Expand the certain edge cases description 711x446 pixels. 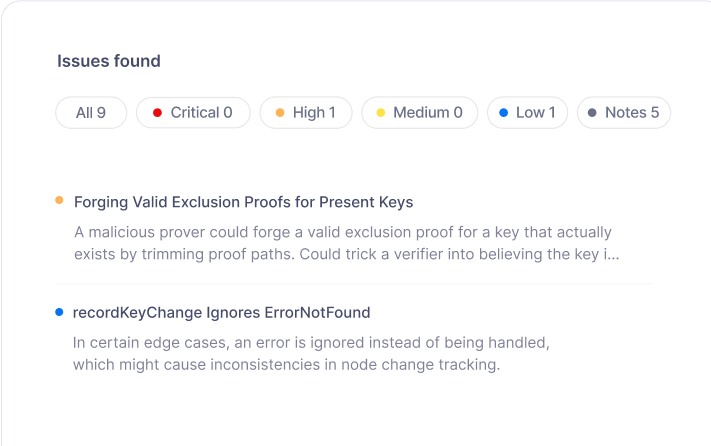tap(311, 354)
